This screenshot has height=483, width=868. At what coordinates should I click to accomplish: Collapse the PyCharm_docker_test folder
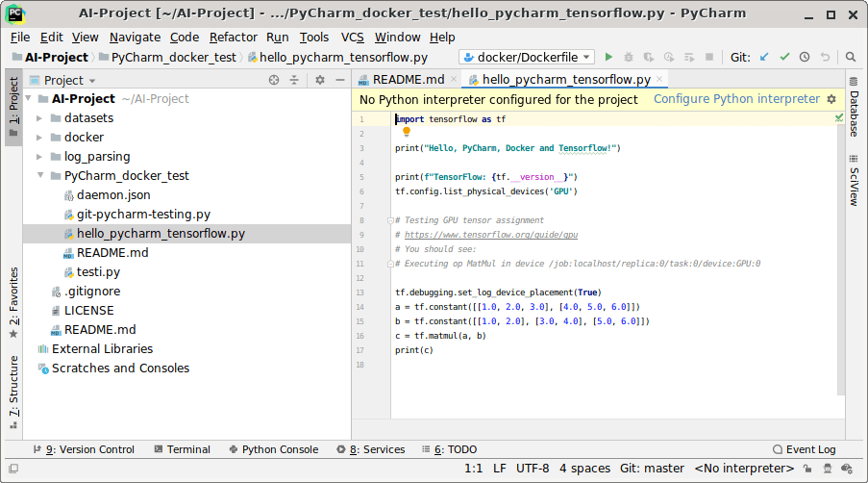tap(40, 175)
